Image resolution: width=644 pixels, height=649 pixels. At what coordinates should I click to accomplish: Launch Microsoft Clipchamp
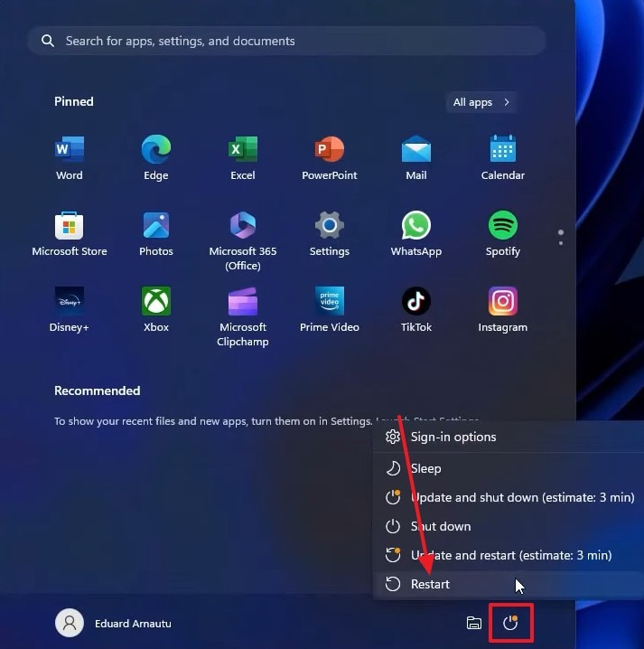pos(243,317)
